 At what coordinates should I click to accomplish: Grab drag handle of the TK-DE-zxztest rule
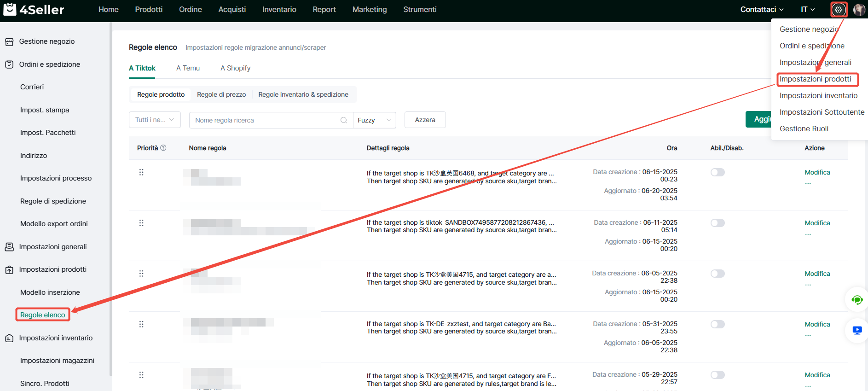[x=141, y=324]
